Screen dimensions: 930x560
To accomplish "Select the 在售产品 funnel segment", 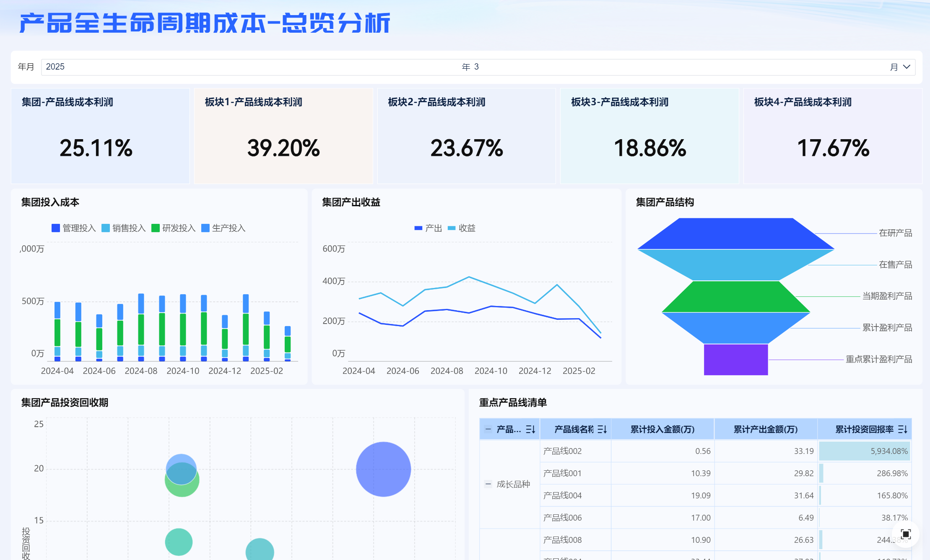I will [x=736, y=265].
